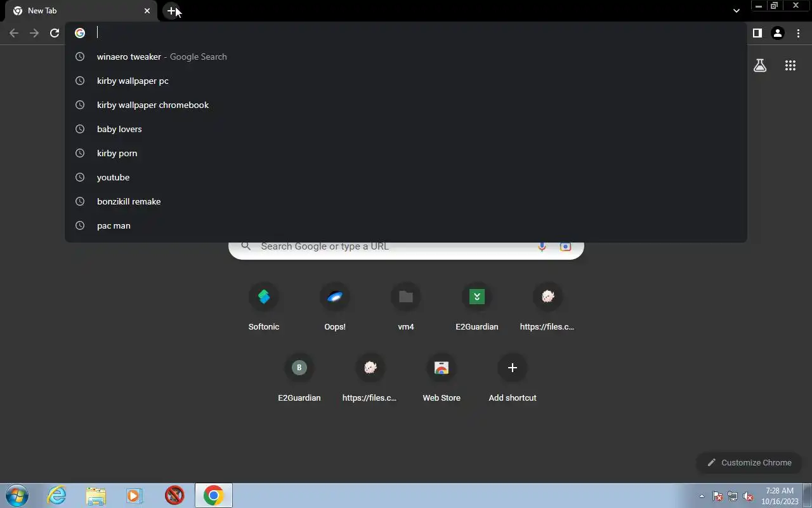Image resolution: width=812 pixels, height=508 pixels.
Task: Click magnifier icon in search box
Action: (x=246, y=246)
